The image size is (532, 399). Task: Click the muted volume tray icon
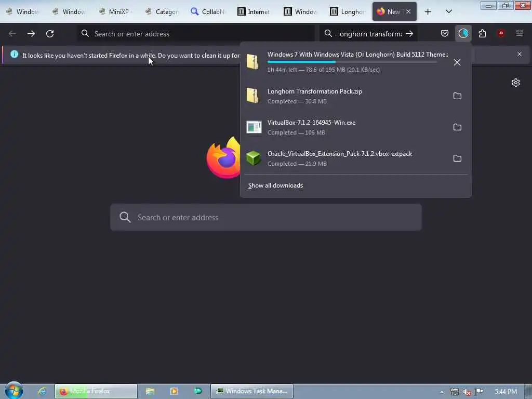[467, 392]
